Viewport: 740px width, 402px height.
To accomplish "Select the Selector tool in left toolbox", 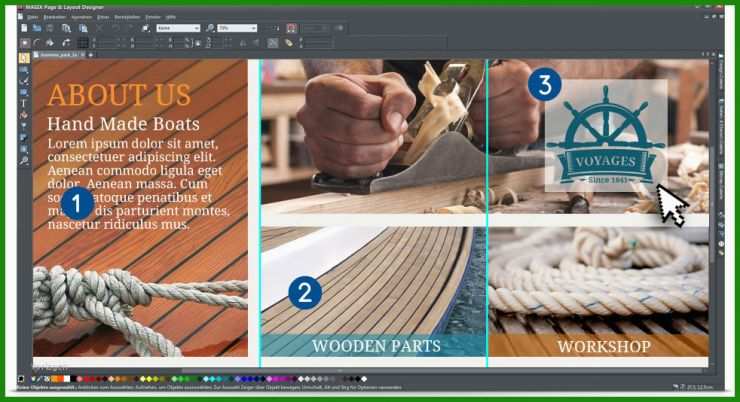I will pyautogui.click(x=24, y=58).
